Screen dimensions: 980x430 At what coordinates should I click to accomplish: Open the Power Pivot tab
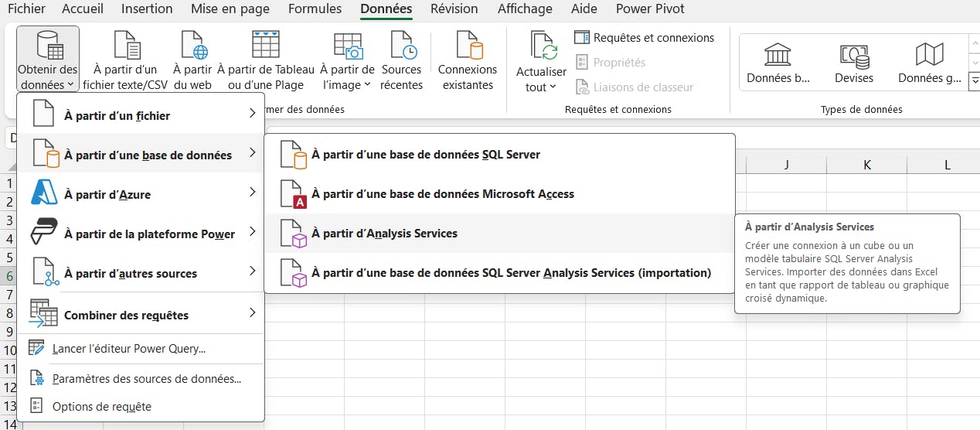(x=650, y=9)
